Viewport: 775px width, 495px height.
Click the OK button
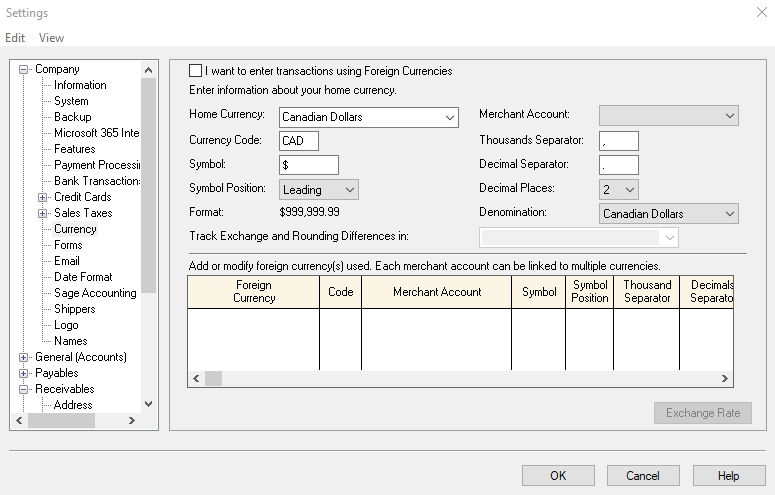click(x=558, y=476)
